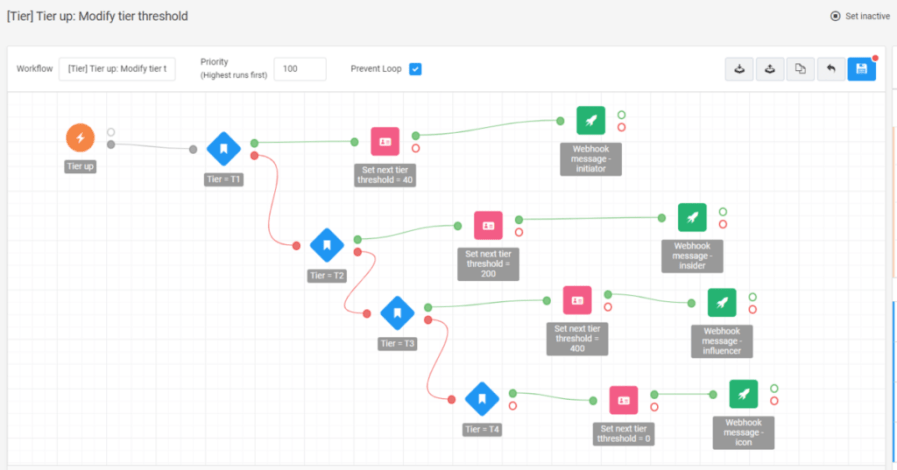Open the Webhook message - icon node
This screenshot has width=897, height=470.
coord(743,394)
